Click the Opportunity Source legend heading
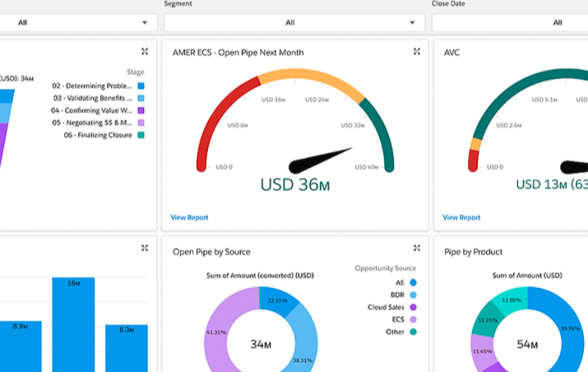The height and width of the screenshot is (372, 588). pyautogui.click(x=386, y=268)
